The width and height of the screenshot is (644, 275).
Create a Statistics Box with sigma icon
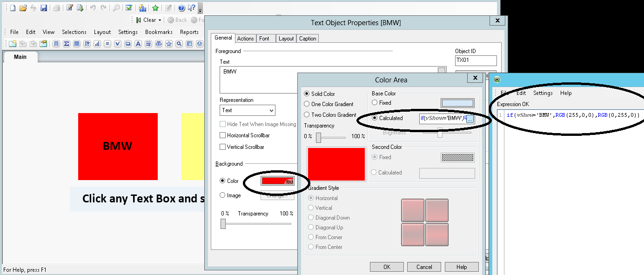click(67, 44)
